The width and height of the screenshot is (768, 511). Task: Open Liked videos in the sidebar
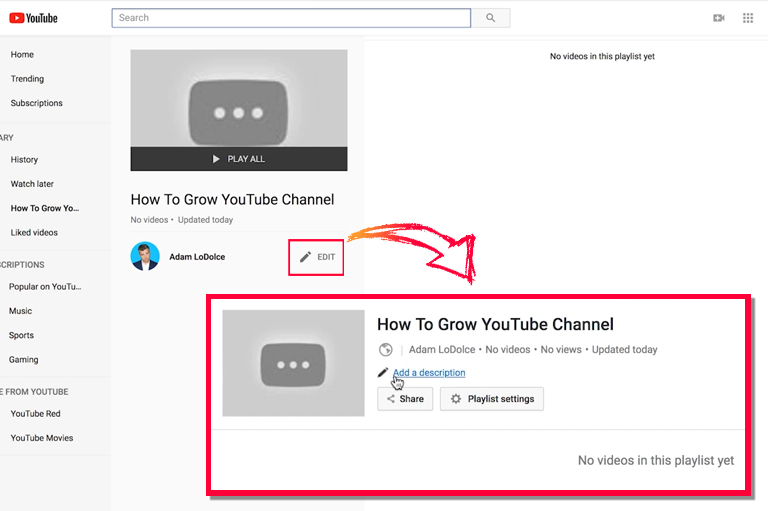34,233
